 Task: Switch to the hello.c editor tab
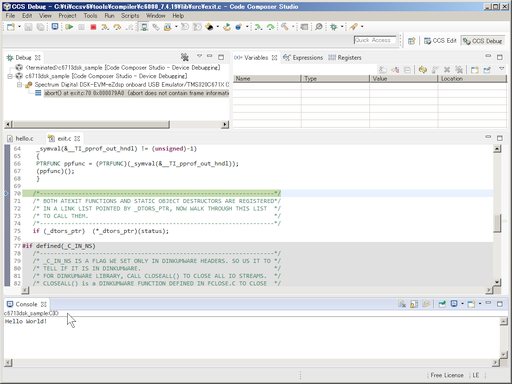[x=21, y=138]
